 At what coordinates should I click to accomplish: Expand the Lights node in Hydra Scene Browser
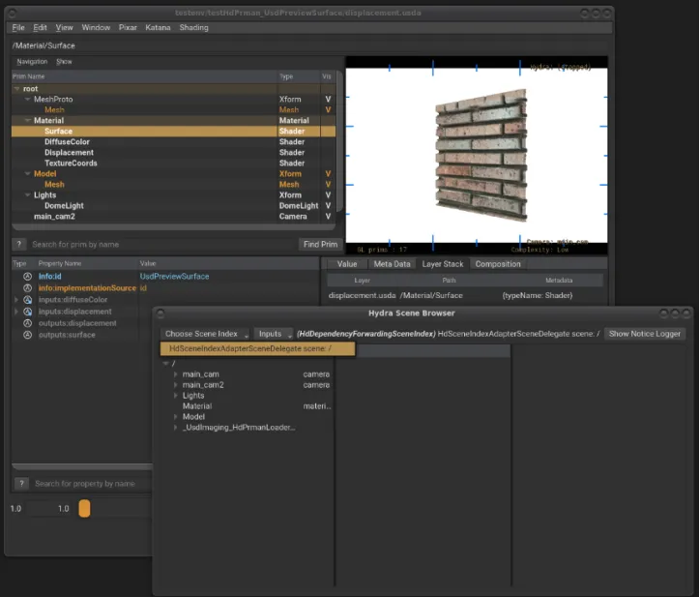click(175, 396)
